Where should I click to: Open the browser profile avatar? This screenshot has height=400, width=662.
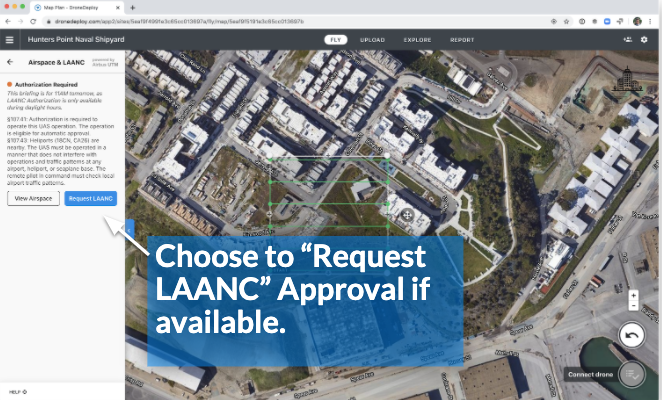638,21
